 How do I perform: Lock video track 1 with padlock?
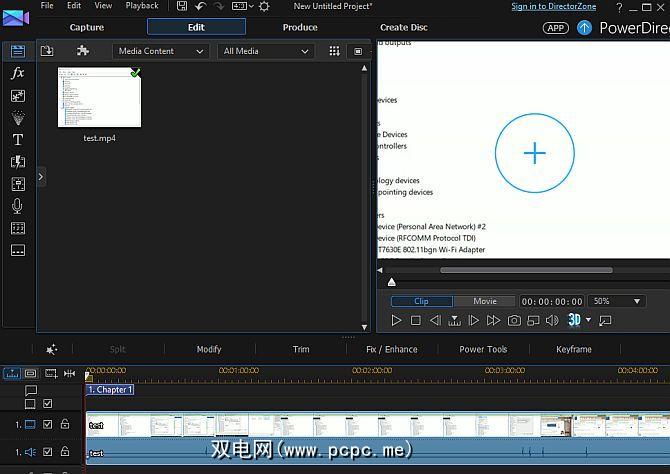65,425
